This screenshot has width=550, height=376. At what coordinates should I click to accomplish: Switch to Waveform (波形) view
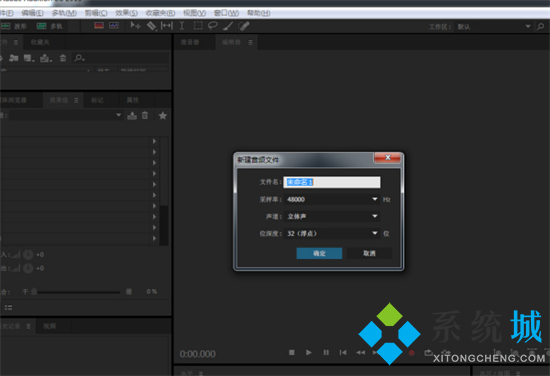14,26
